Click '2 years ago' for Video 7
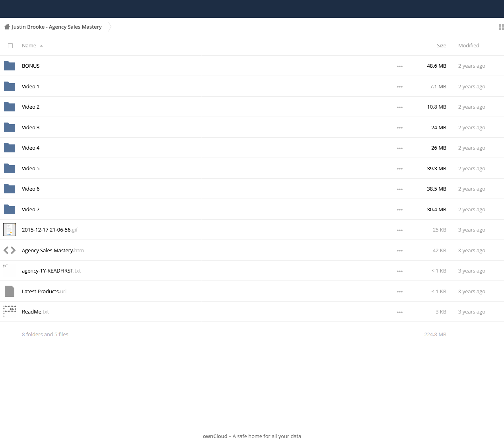Viewport: 504px width, 448px height. tap(471, 209)
